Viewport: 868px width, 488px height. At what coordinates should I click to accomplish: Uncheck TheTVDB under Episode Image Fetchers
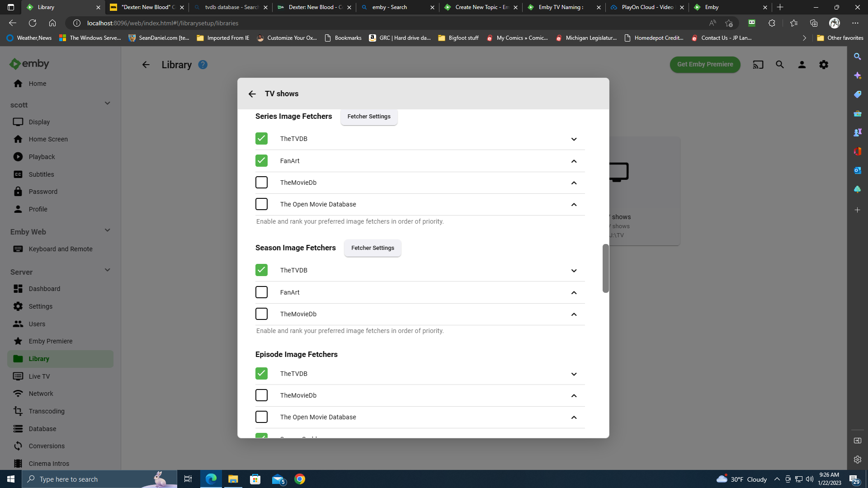click(261, 373)
